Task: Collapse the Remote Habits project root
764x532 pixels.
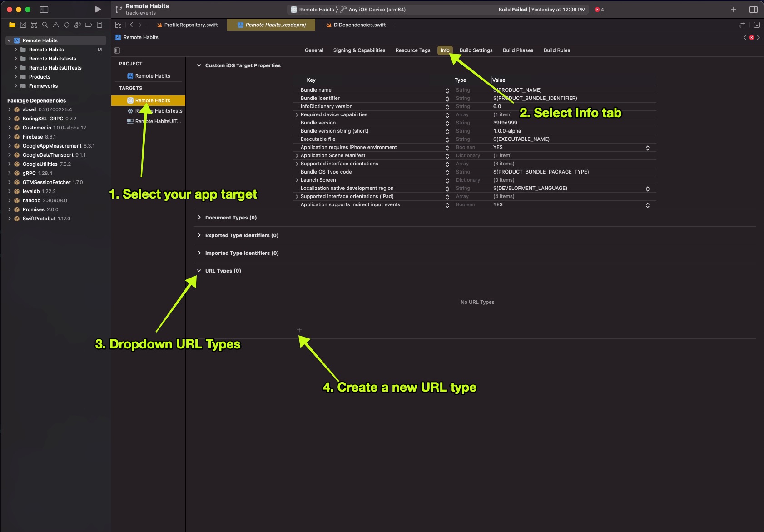Action: pos(9,40)
